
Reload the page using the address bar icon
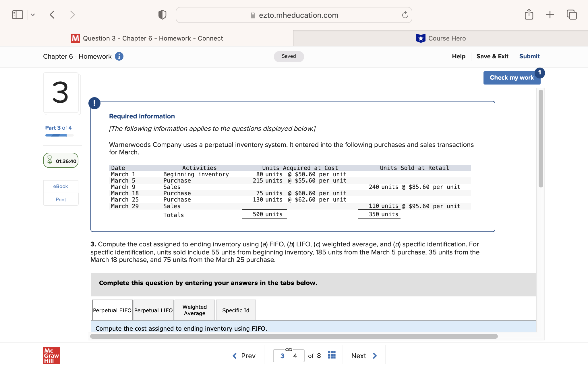[405, 15]
